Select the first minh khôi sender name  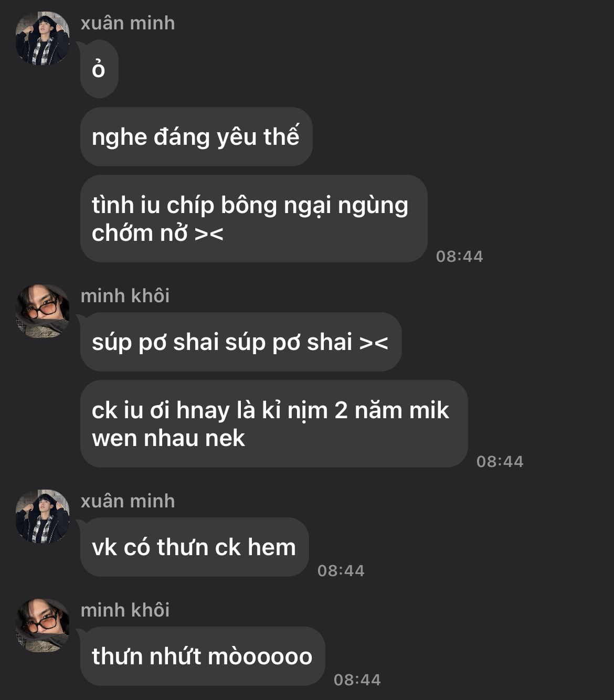tap(125, 296)
